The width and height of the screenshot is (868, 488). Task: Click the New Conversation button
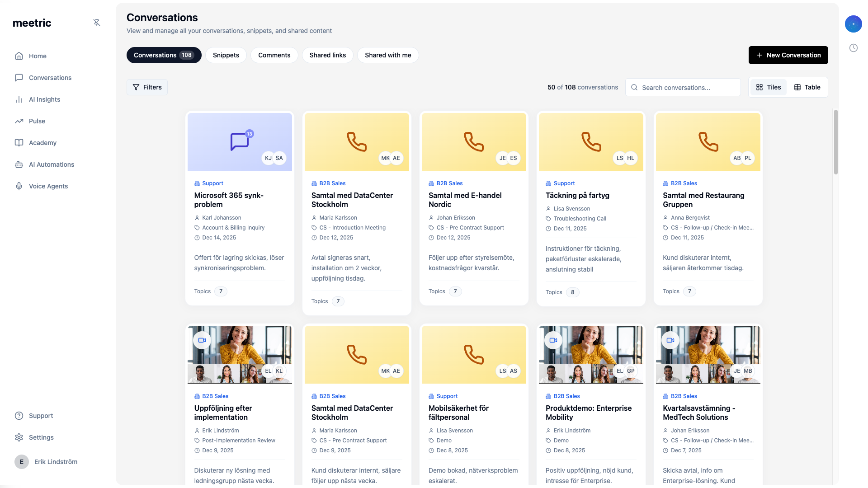point(788,55)
